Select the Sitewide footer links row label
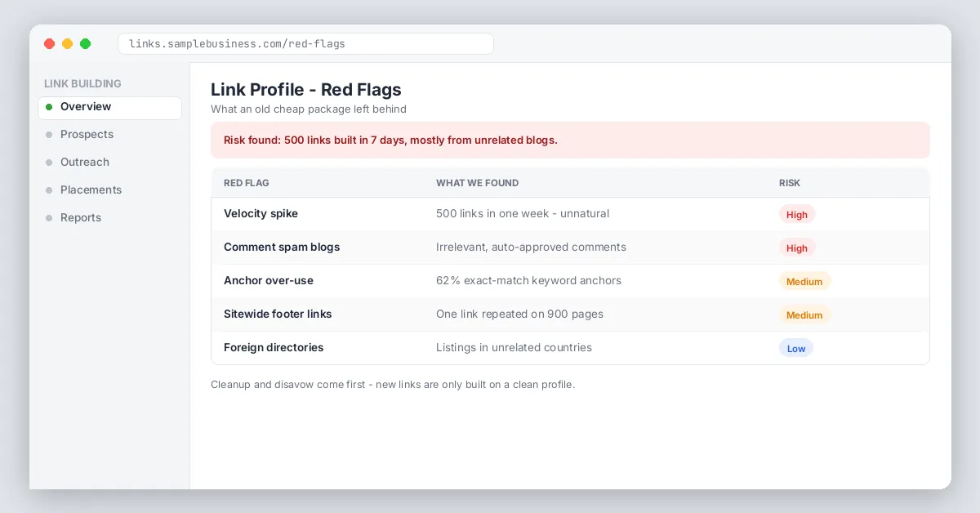980x513 pixels. tap(278, 314)
